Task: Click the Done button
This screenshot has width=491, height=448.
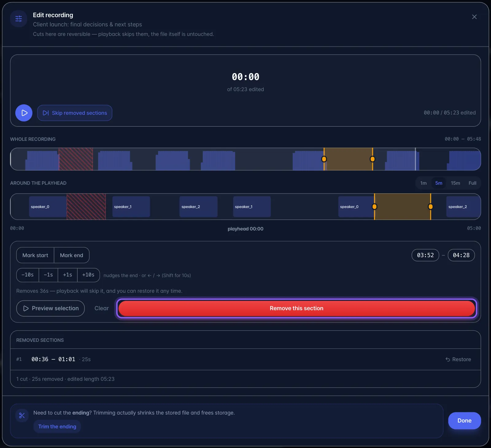Action: click(x=464, y=421)
